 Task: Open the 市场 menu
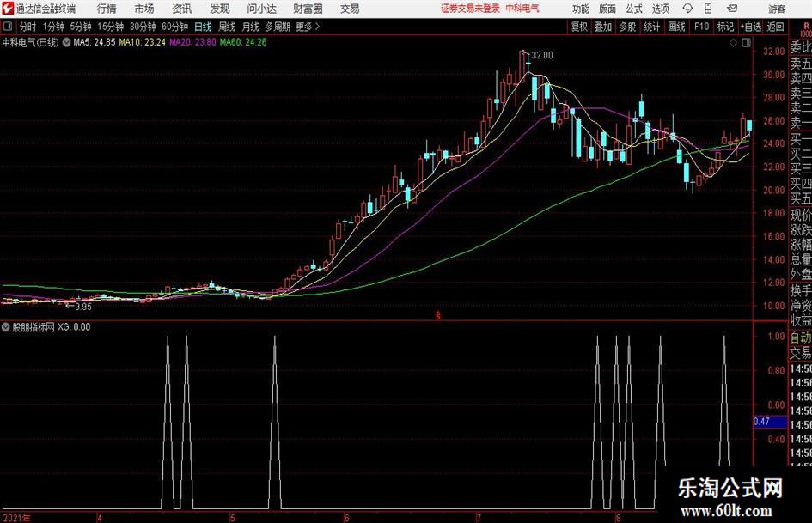pyautogui.click(x=144, y=9)
